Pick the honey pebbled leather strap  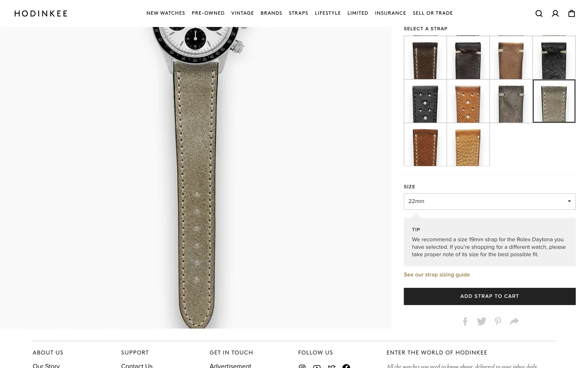pos(468,144)
